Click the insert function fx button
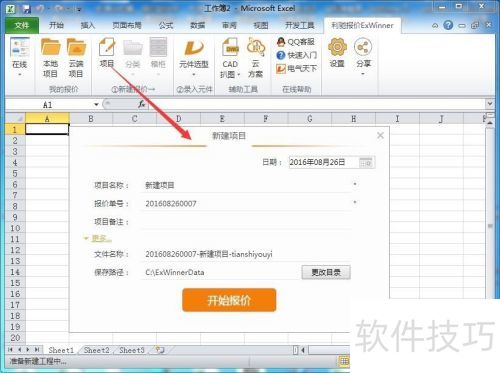This screenshot has width=500, height=373. pos(142,104)
